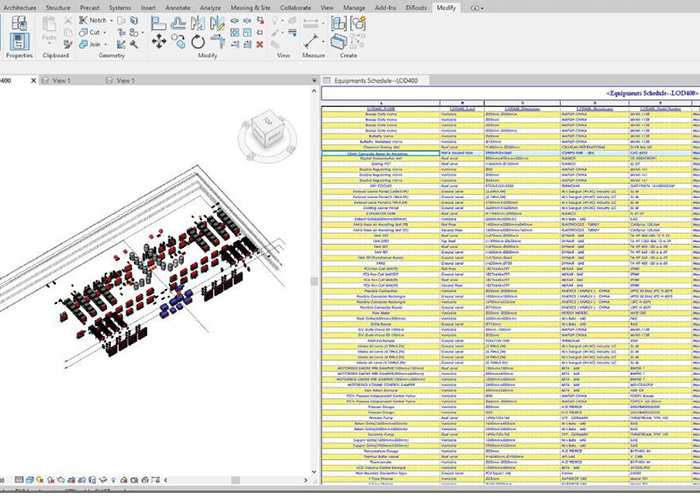The width and height of the screenshot is (700, 500).
Task: Open Detail Level on view control bar
Action: [19, 480]
